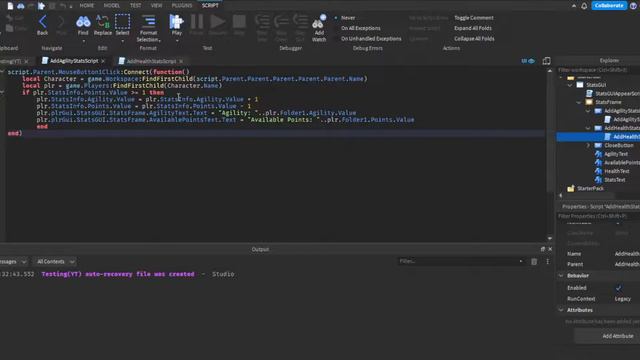
Task: Click the split editor layout icon
Action: pyautogui.click(x=546, y=61)
